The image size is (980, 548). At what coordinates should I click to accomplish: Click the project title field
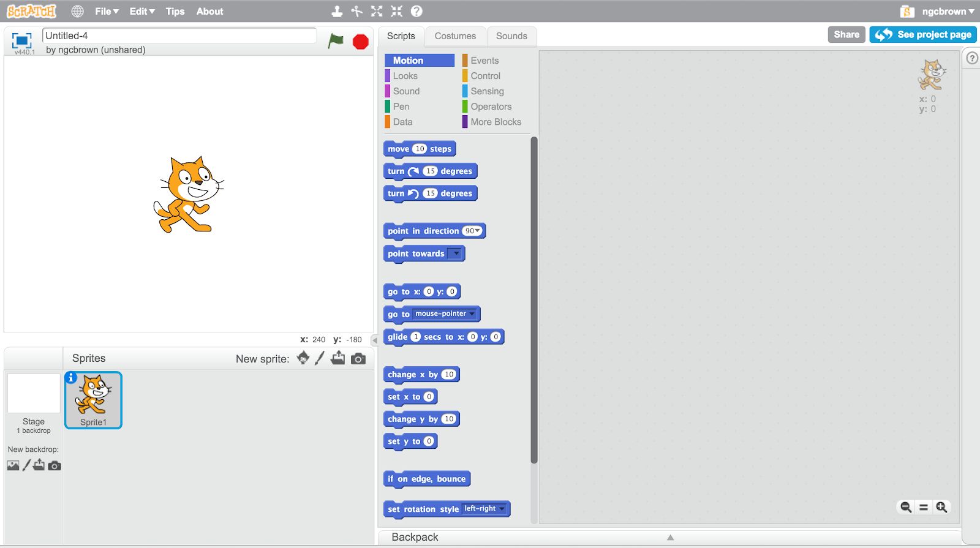click(x=179, y=36)
